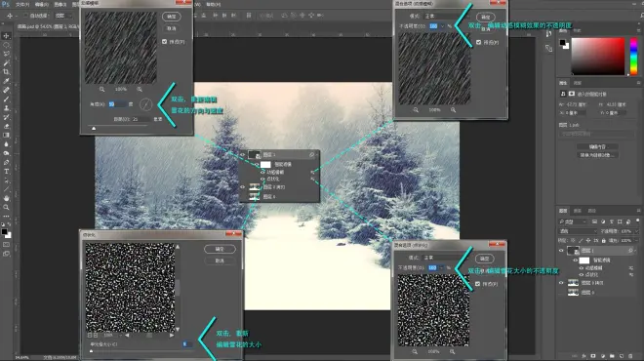Click the delete layer trash icon
The width and height of the screenshot is (644, 361).
[x=630, y=356]
